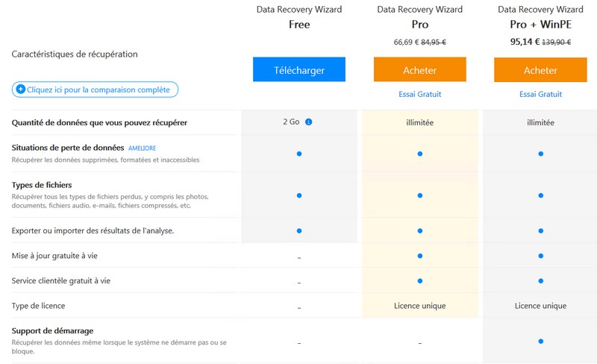Click Licence unique text in Pro column
Image resolution: width=597 pixels, height=364 pixels.
click(420, 306)
